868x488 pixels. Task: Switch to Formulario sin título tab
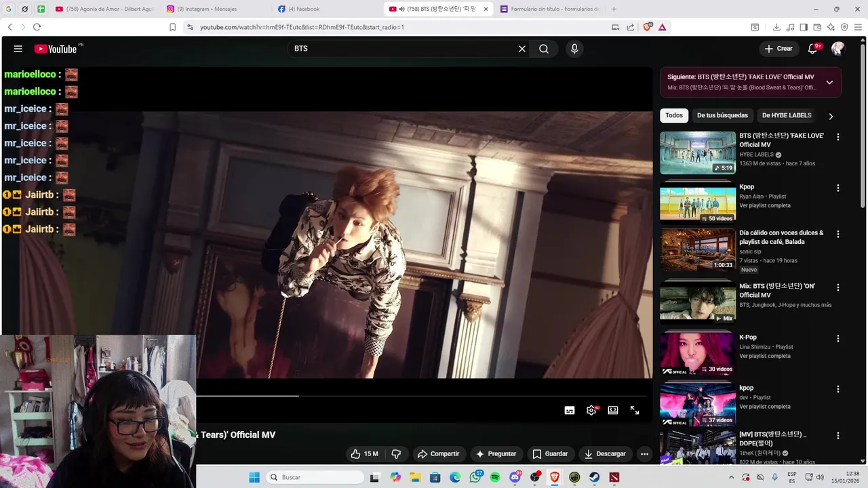point(549,9)
